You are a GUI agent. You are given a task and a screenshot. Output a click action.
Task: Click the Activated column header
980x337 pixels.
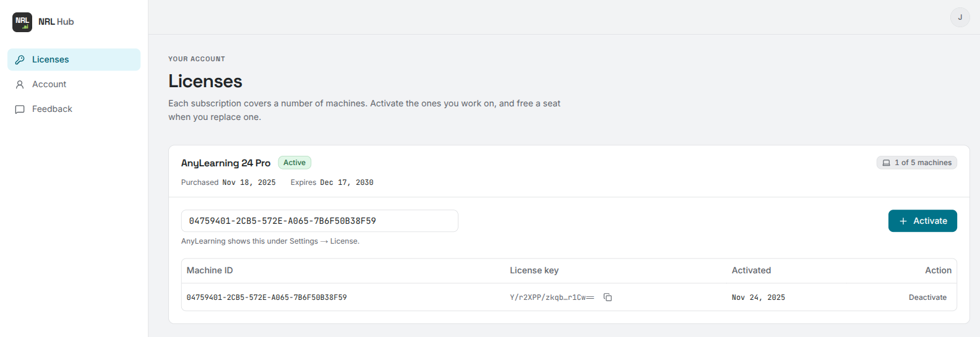click(751, 270)
